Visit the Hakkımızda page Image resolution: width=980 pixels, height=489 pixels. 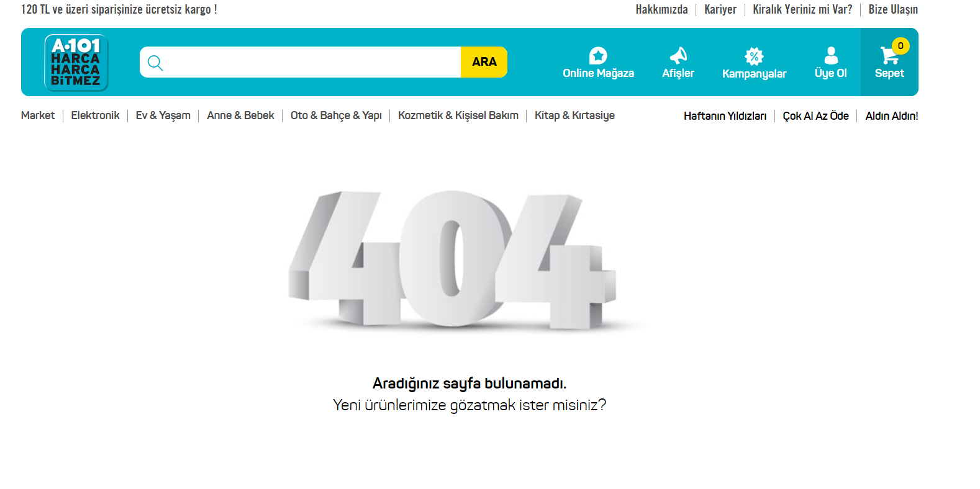tap(661, 9)
